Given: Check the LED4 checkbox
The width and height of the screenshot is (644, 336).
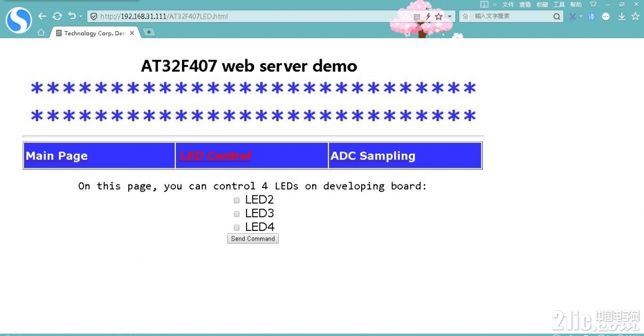Looking at the screenshot, I should pos(236,227).
